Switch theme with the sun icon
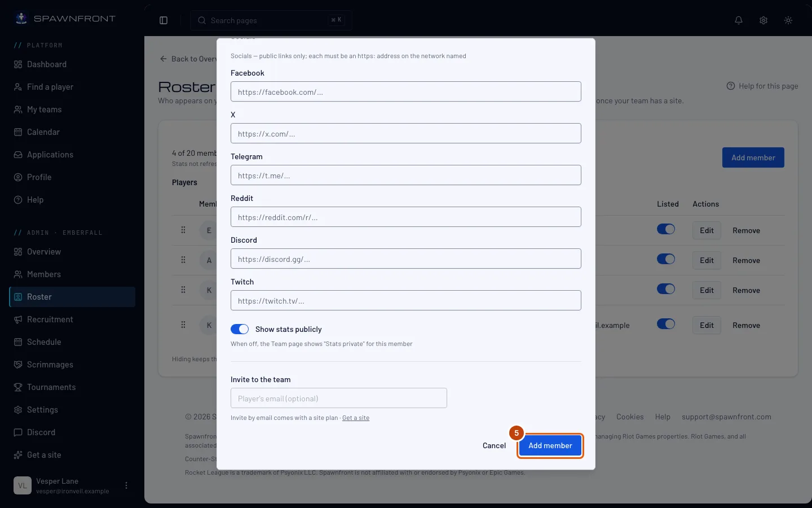The width and height of the screenshot is (812, 508). pos(788,20)
